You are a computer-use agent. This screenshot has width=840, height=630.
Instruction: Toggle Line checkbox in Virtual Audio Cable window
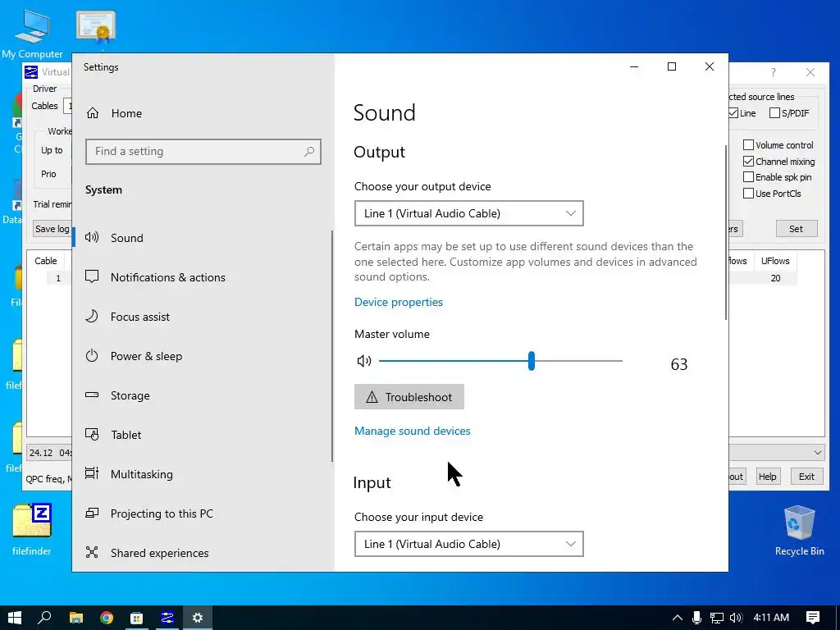tap(733, 113)
